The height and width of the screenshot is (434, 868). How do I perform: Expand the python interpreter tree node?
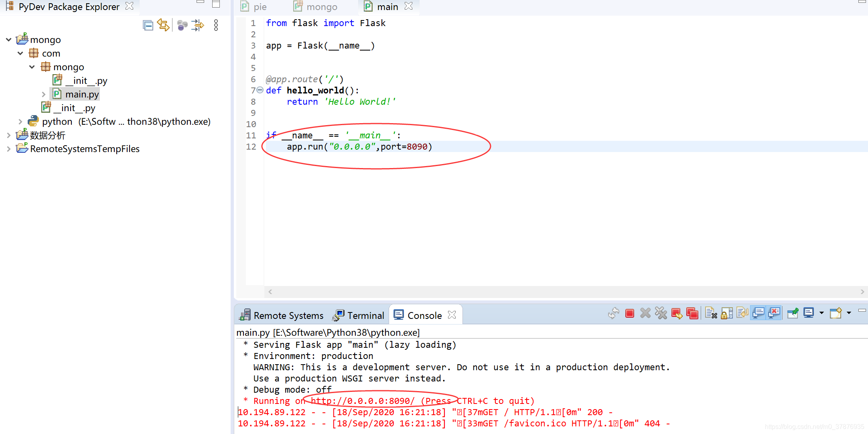point(20,121)
